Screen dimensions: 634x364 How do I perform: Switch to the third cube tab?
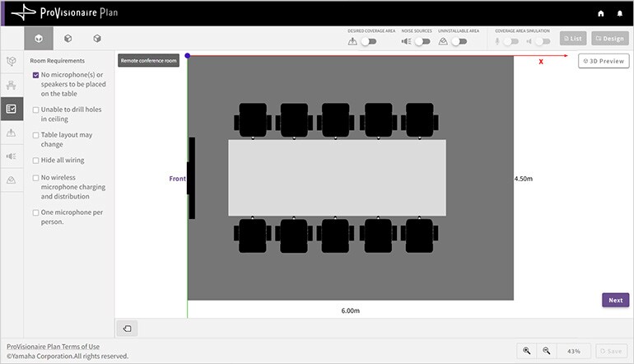click(96, 39)
